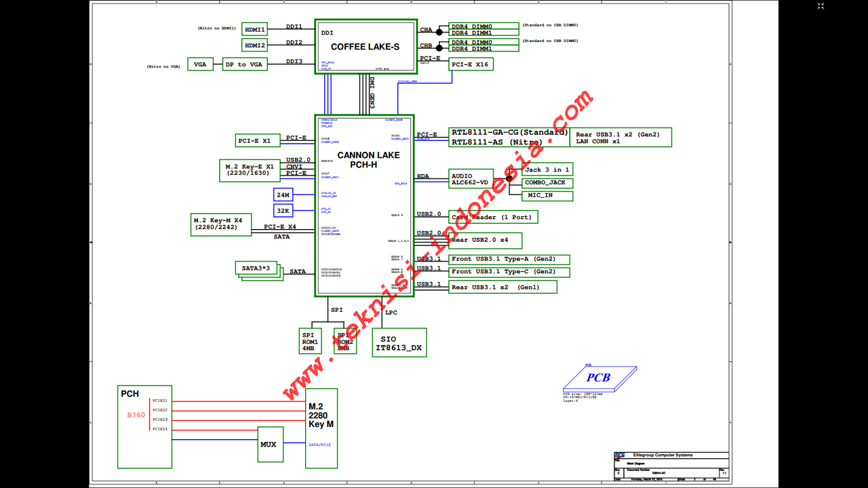Click the (Standard no CHA DIMM0) note
This screenshot has height=488, width=868.
pyautogui.click(x=551, y=25)
